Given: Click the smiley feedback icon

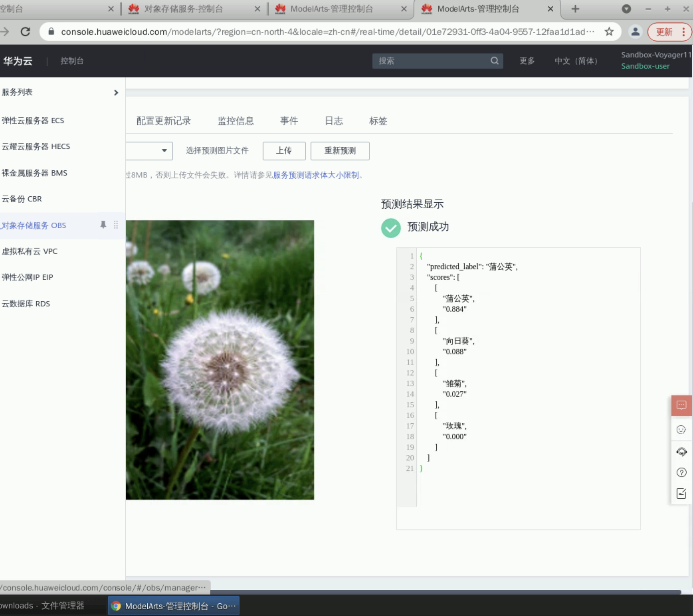Looking at the screenshot, I should (681, 430).
